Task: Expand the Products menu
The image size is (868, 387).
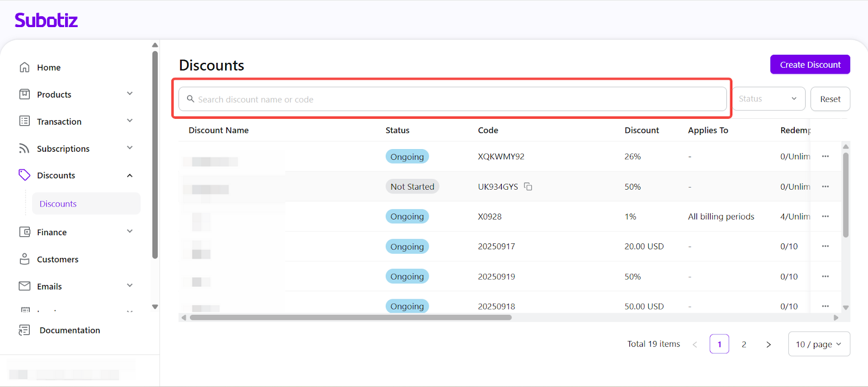Action: [130, 94]
